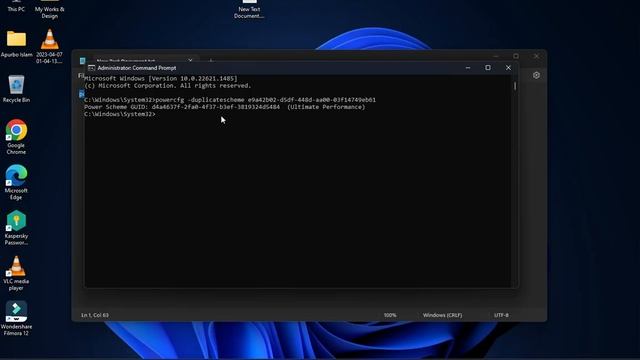Image resolution: width=640 pixels, height=360 pixels.
Task: Close the Notepad window
Action: pyautogui.click(x=536, y=56)
